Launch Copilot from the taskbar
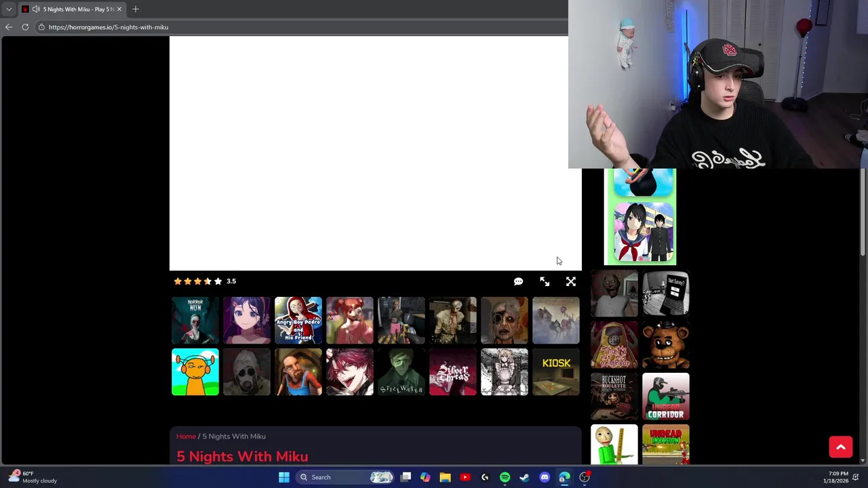 point(425,477)
